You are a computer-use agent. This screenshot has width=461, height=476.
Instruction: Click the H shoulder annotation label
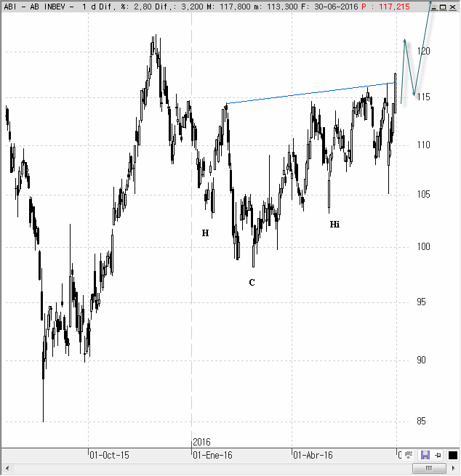[205, 233]
